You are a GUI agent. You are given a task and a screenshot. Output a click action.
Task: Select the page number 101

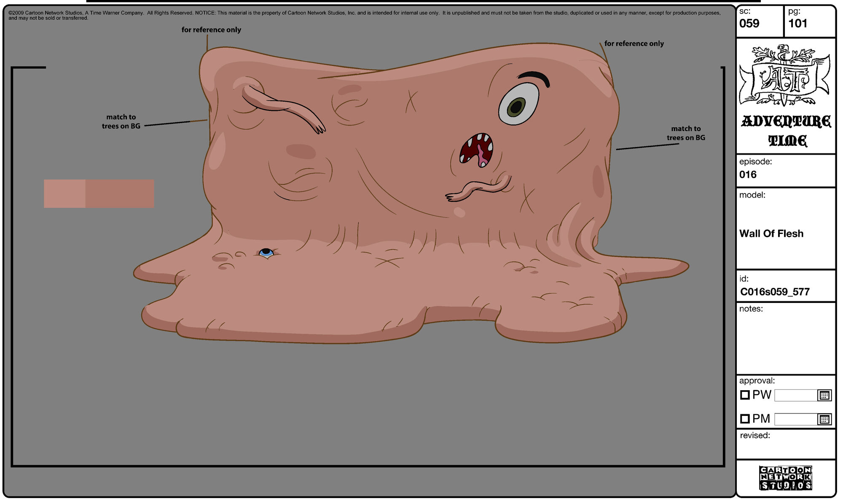798,24
